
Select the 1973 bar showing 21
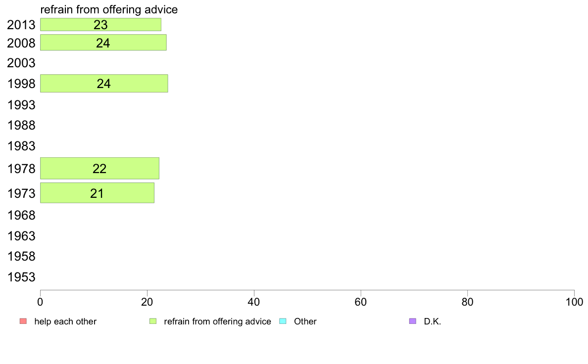coord(97,193)
